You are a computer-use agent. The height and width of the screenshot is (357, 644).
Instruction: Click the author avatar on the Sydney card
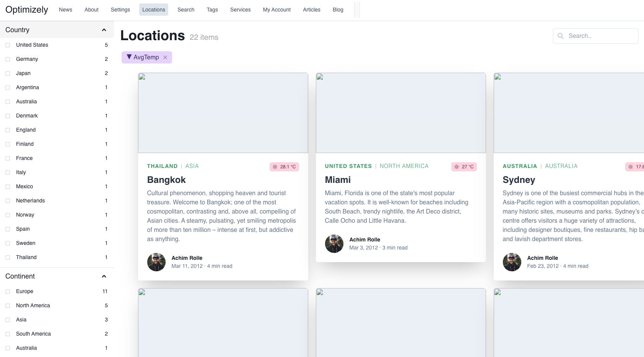[512, 262]
